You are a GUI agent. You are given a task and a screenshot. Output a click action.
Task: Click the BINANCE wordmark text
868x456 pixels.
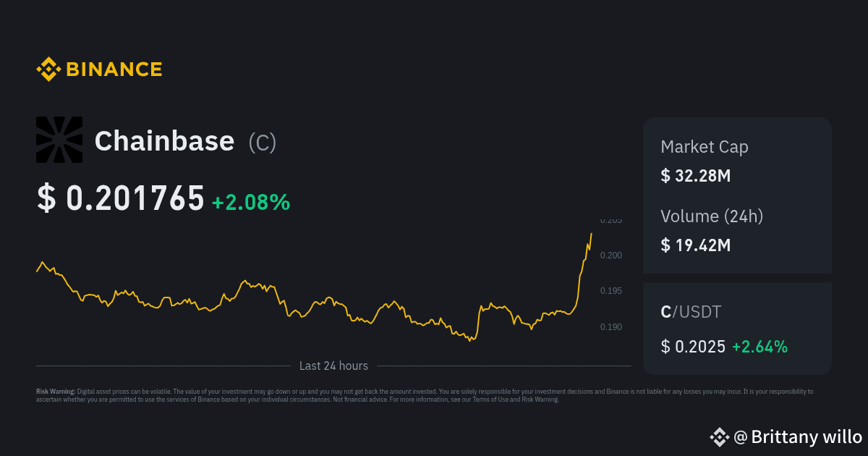(114, 69)
